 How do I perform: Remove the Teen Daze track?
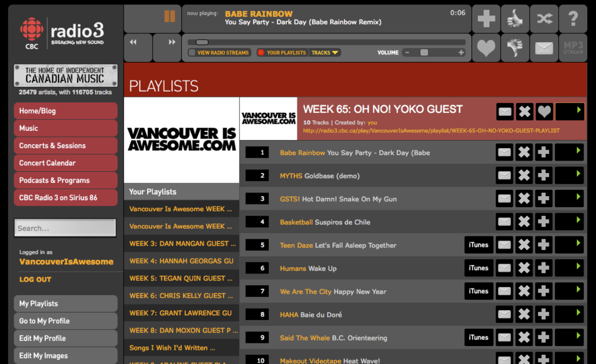tap(524, 245)
